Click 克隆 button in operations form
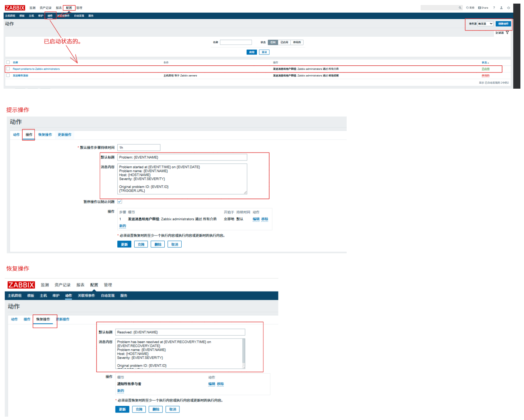Viewport: 524px width, 420px height. (141, 244)
